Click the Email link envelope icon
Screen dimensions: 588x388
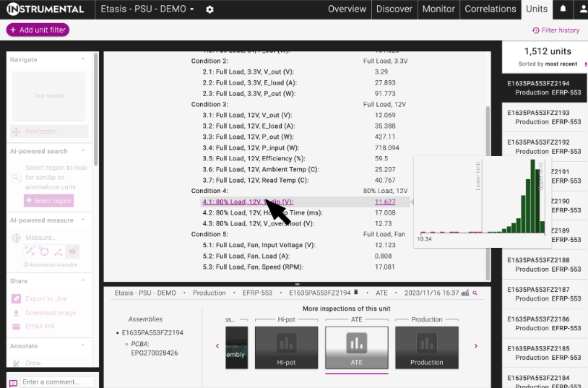[x=16, y=327]
